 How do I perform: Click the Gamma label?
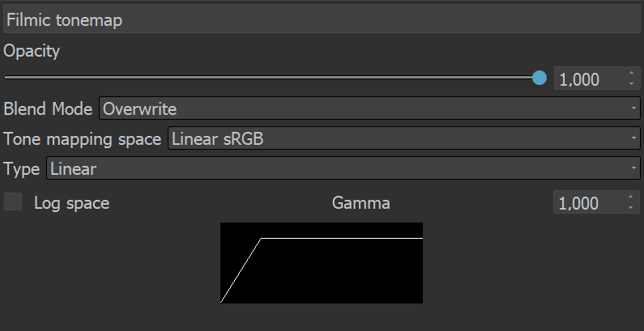(x=361, y=203)
